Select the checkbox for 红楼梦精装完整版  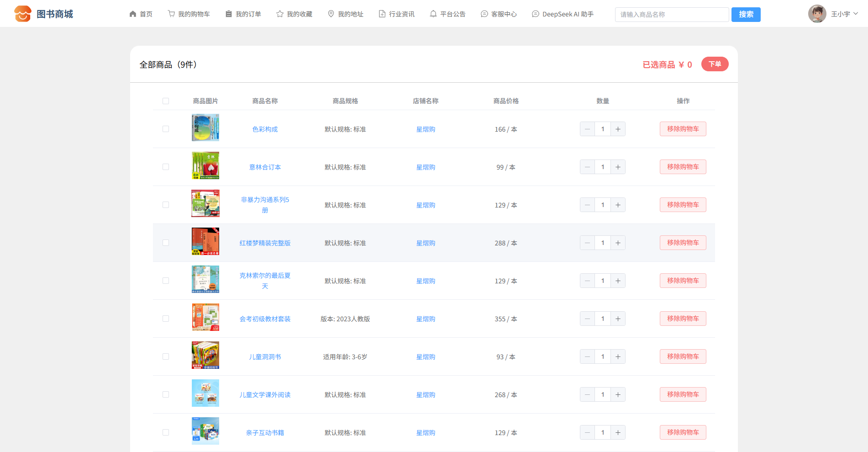click(166, 243)
